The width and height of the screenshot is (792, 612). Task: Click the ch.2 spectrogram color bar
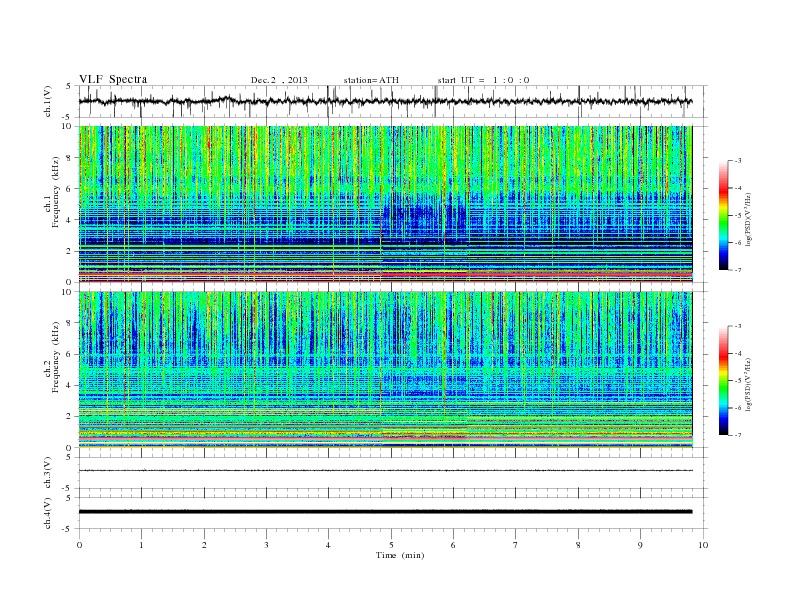pos(723,380)
